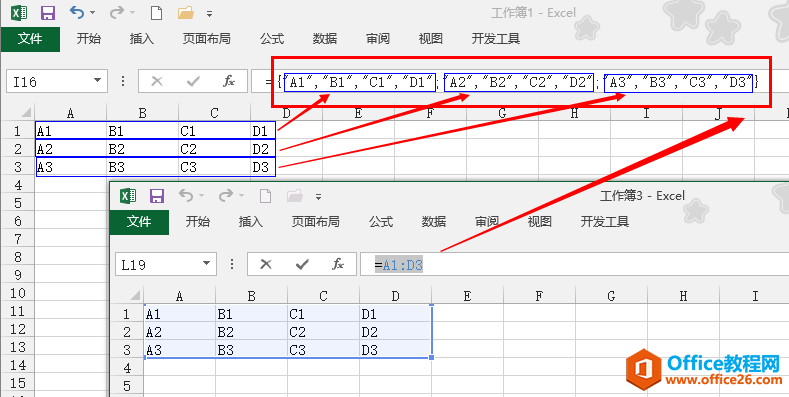Switch to 数据 tab in 工作簿3 window
Image resolution: width=789 pixels, height=397 pixels.
(434, 221)
